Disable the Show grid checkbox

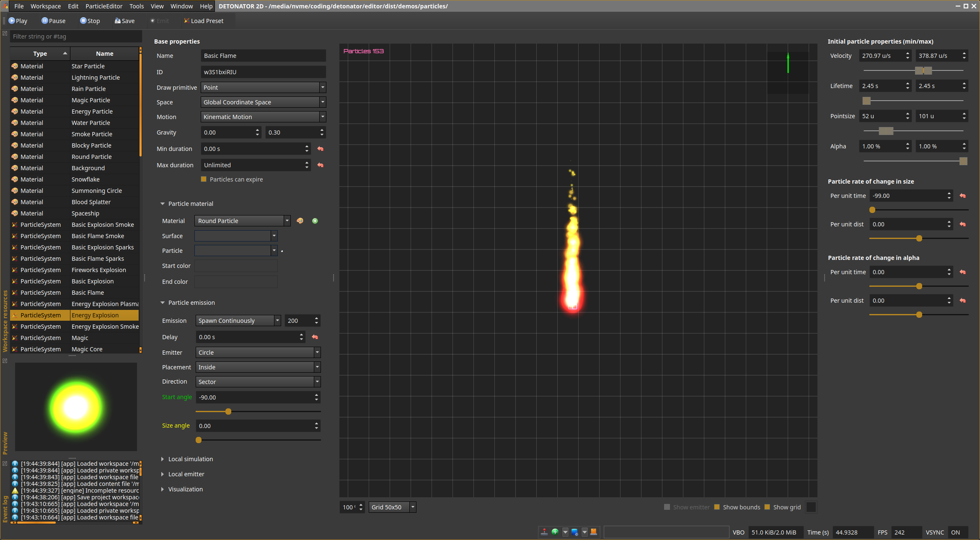pos(767,507)
